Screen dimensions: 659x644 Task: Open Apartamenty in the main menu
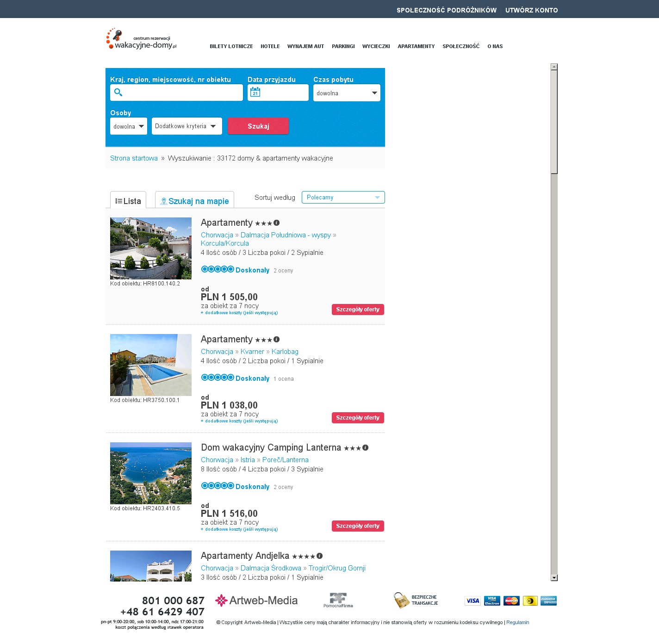[x=417, y=46]
